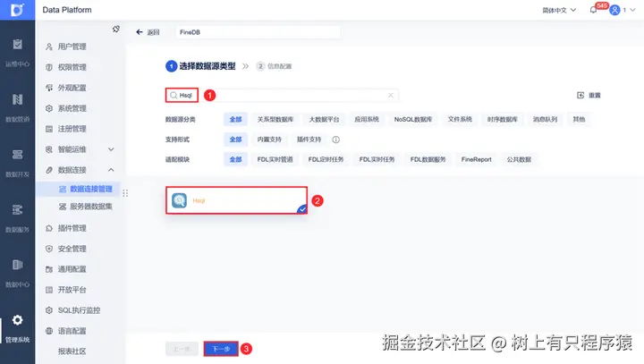
Task: Click the FineDB connection name field
Action: coord(258,32)
